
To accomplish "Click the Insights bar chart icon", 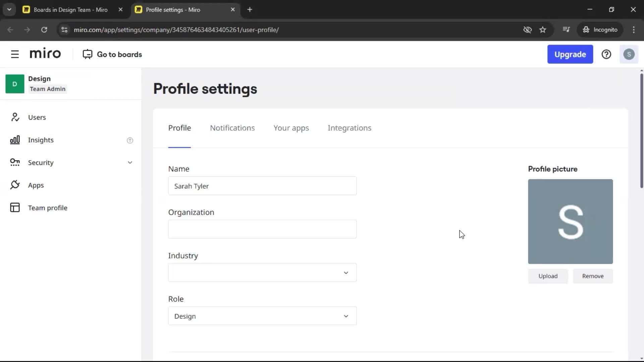I will point(15,140).
